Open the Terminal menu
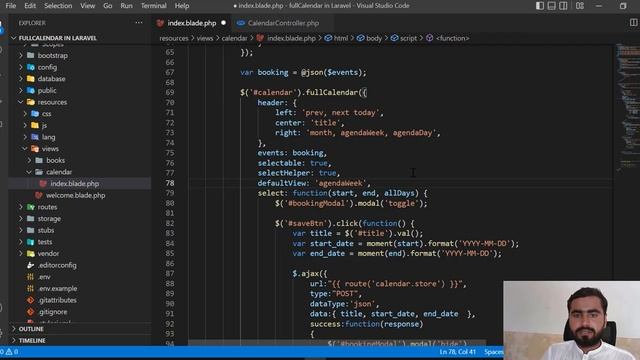This screenshot has height=360, width=640. pos(153,6)
